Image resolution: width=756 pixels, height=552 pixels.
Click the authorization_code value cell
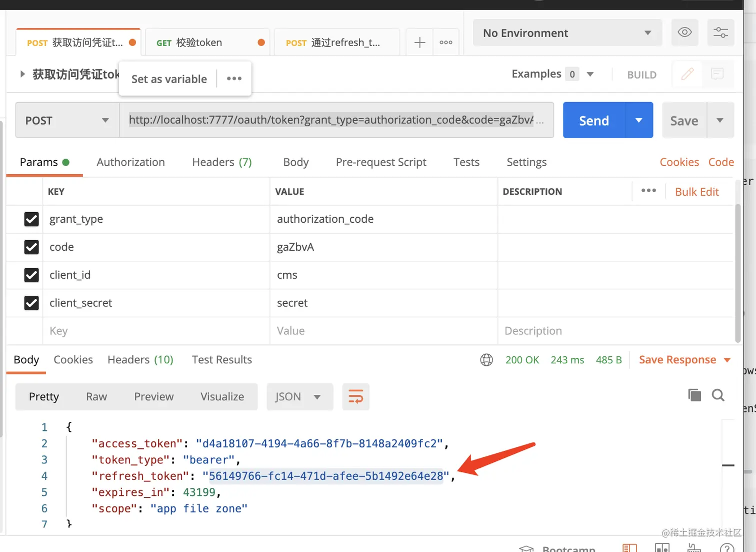383,219
